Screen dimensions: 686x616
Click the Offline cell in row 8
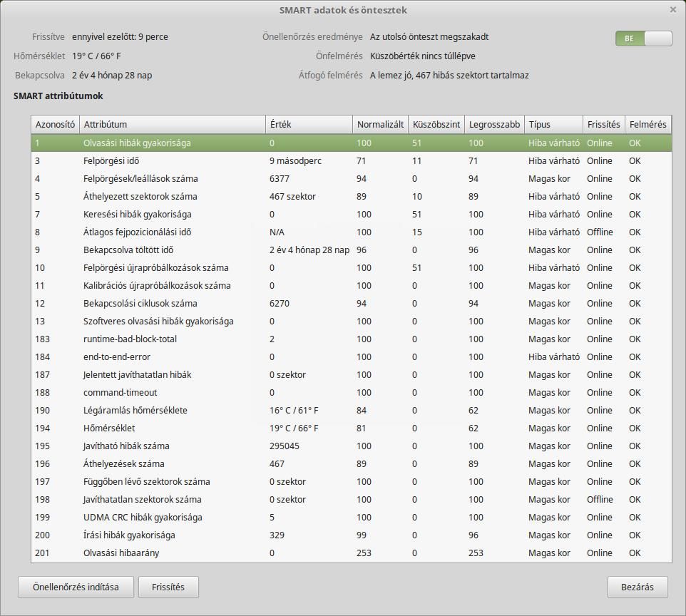click(x=600, y=232)
